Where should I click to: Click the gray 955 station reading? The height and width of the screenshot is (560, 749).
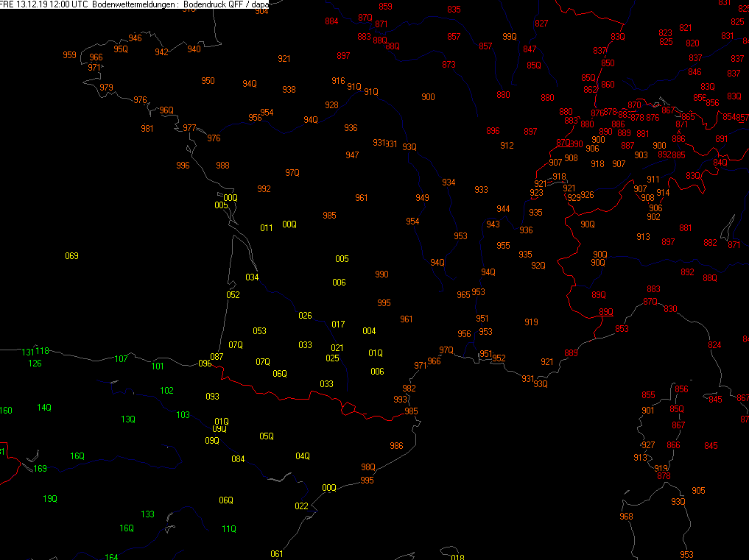[503, 246]
